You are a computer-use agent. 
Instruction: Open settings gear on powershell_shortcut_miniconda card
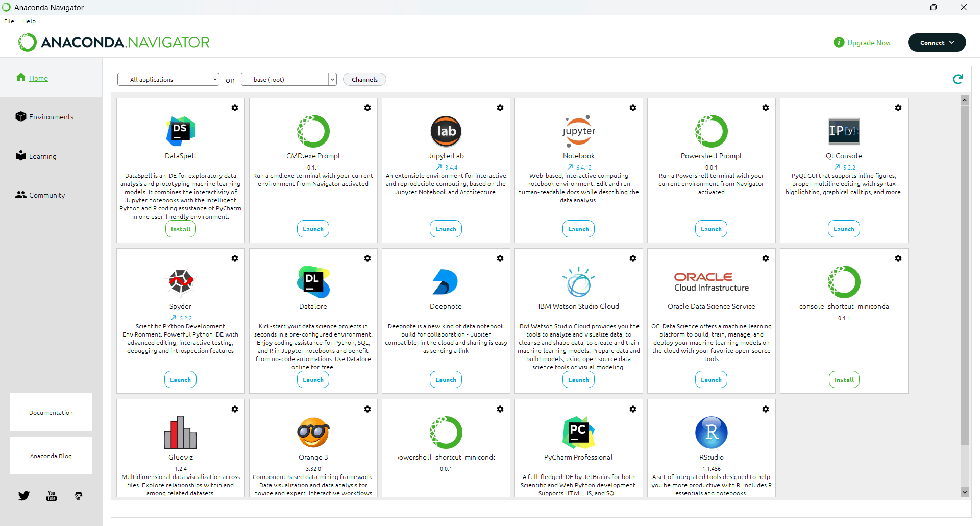coord(500,409)
